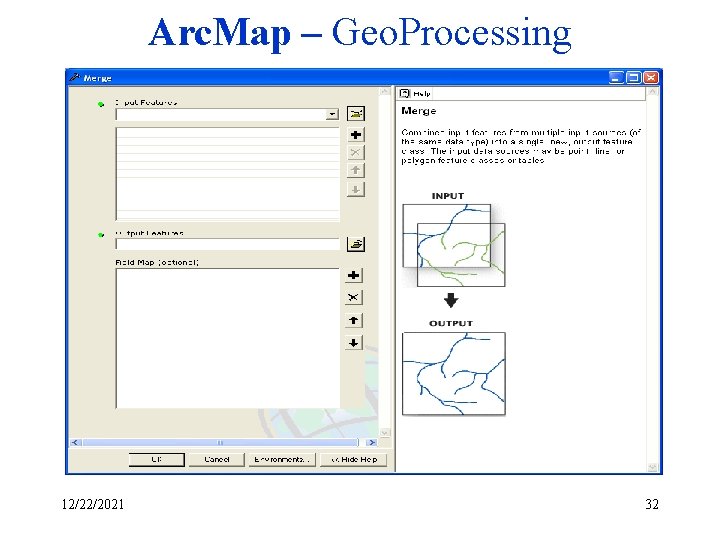Viewport: 720px width, 540px height.
Task: Confirm the Merge dialog with OK
Action: coord(157,459)
